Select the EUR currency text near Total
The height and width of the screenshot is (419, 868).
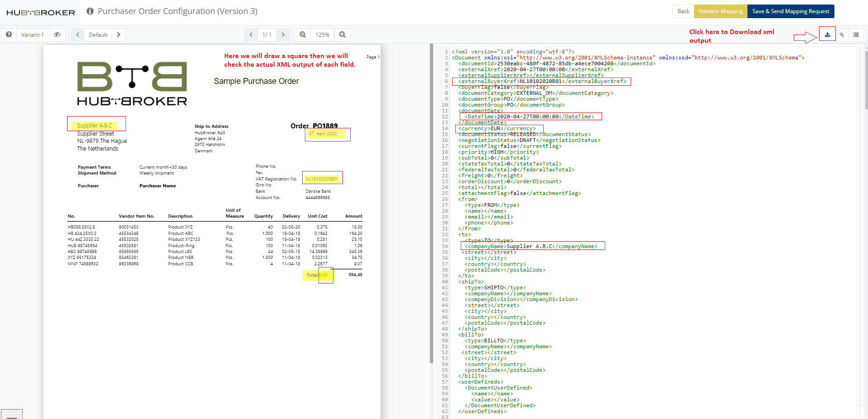point(323,275)
